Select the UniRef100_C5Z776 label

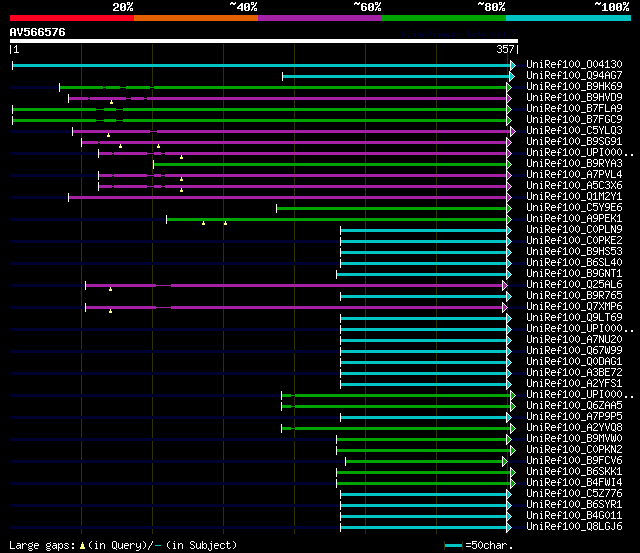574,494
